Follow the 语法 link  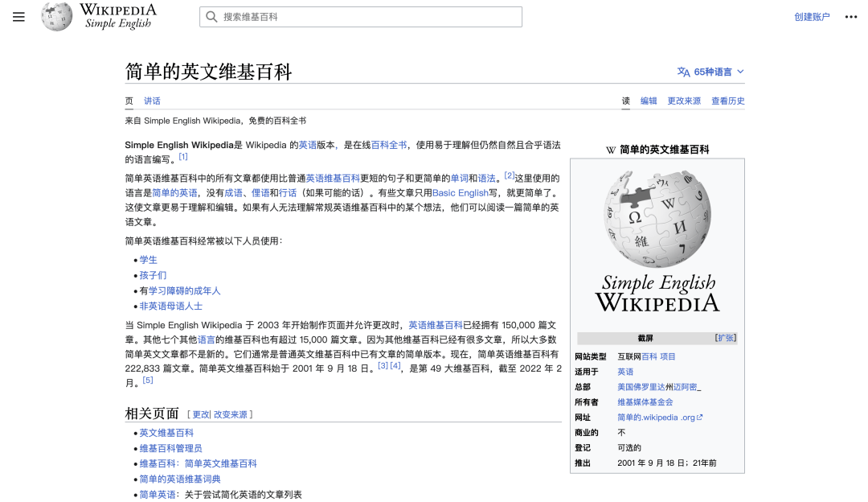click(x=486, y=179)
